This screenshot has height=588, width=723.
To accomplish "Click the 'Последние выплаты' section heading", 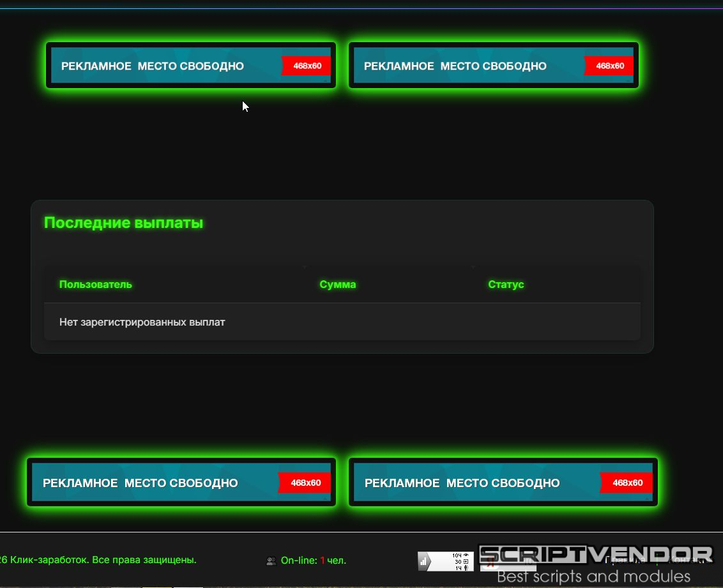I will point(123,223).
